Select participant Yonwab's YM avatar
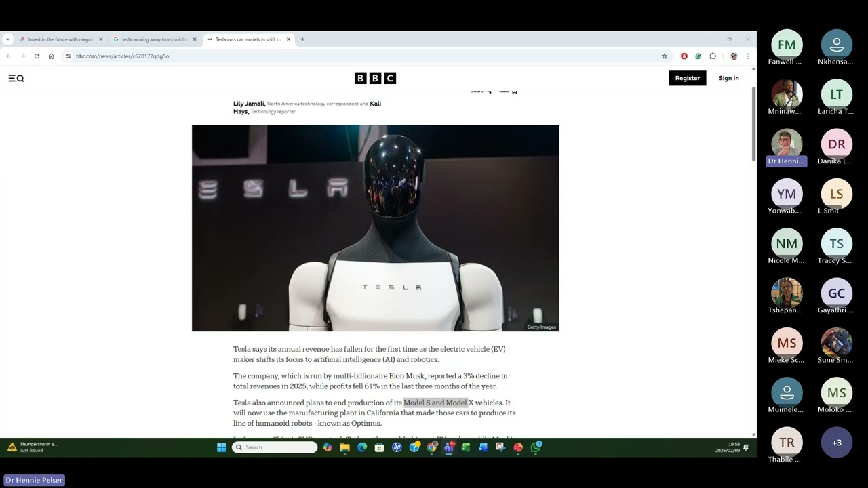Image resolution: width=868 pixels, height=488 pixels. click(787, 194)
